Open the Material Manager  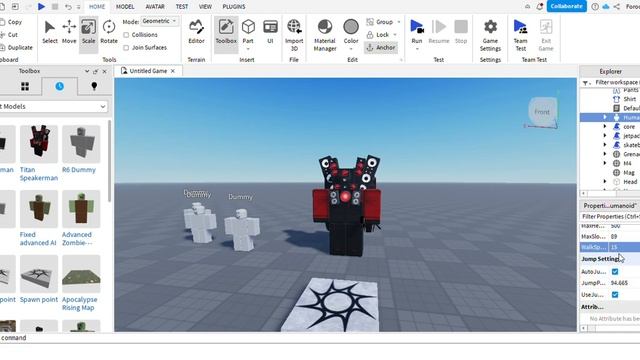tap(325, 36)
